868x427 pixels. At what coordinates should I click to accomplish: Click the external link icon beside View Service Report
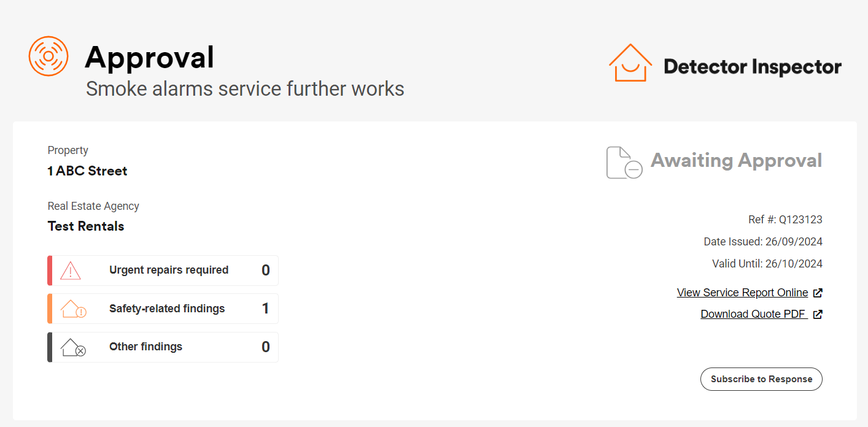[x=818, y=293]
